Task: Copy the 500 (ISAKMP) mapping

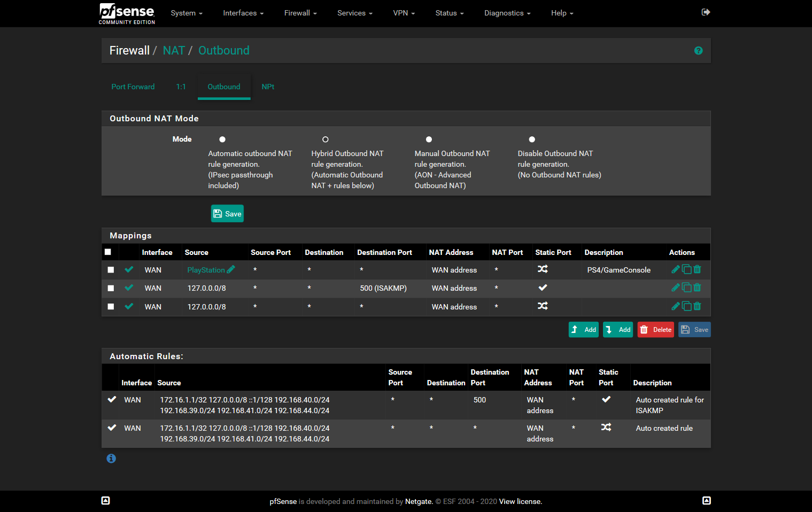Action: coord(686,288)
